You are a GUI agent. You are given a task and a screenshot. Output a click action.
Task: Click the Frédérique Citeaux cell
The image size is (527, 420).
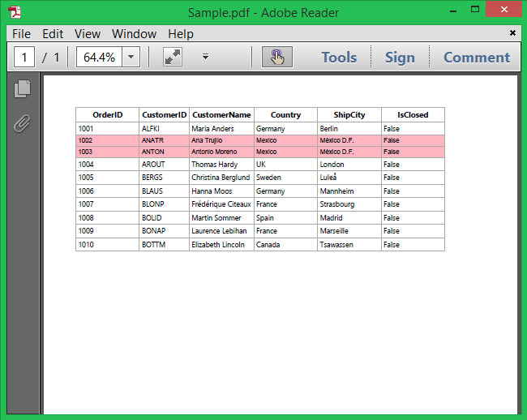(221, 204)
